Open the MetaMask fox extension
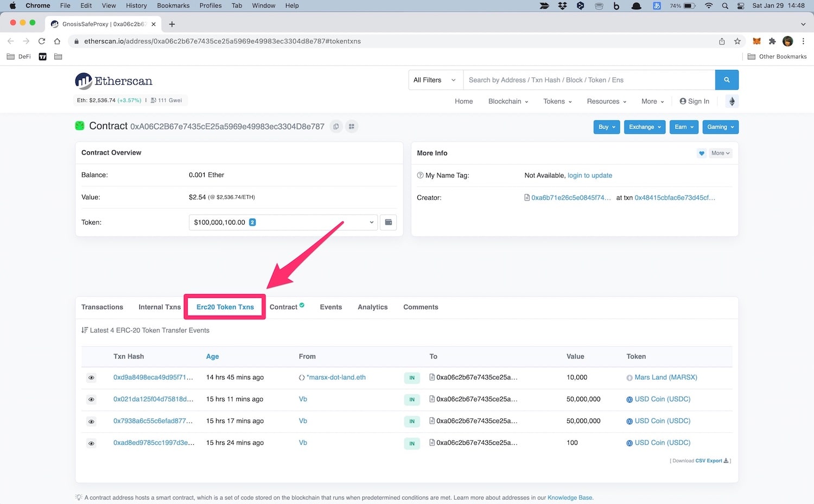The height and width of the screenshot is (504, 814). click(x=756, y=41)
